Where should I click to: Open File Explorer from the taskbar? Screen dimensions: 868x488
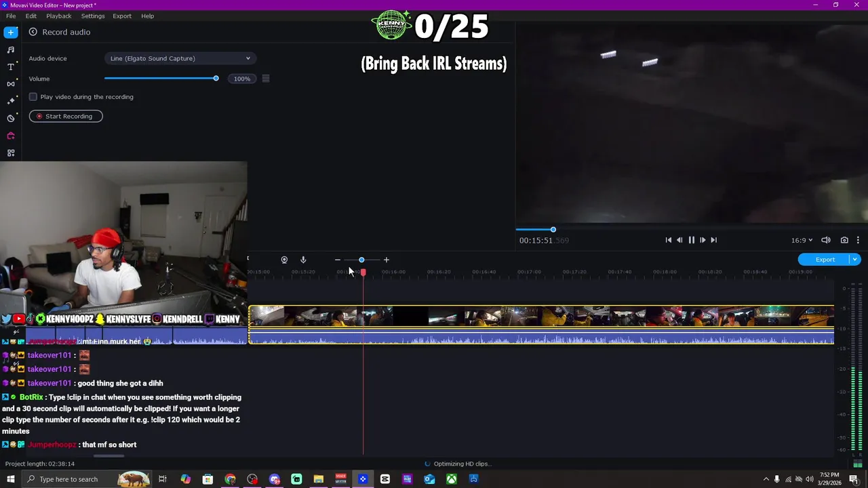coord(319,479)
